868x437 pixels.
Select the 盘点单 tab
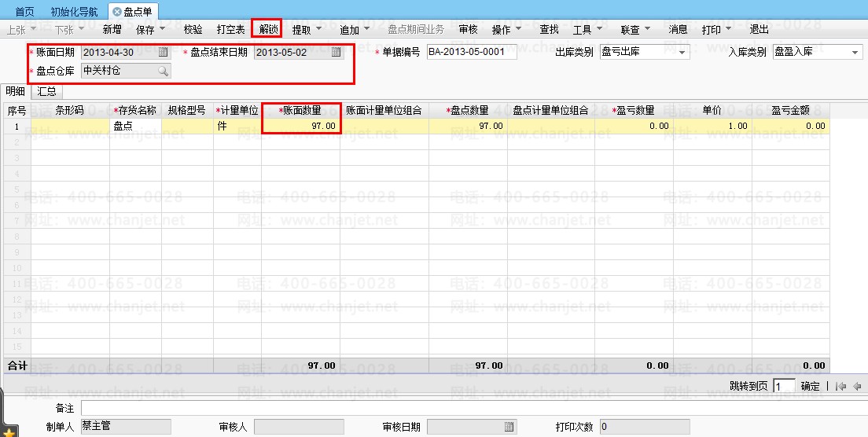[x=134, y=11]
